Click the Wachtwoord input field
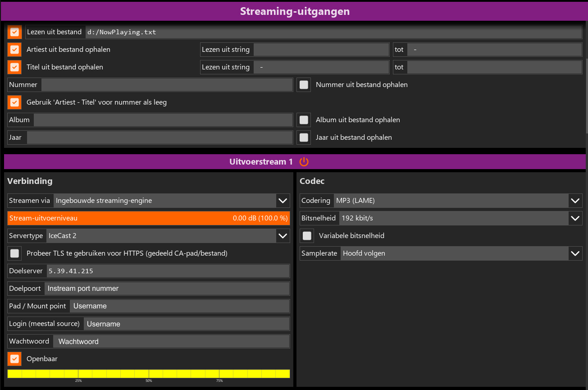Viewport: 588px width, 390px height. pos(171,341)
